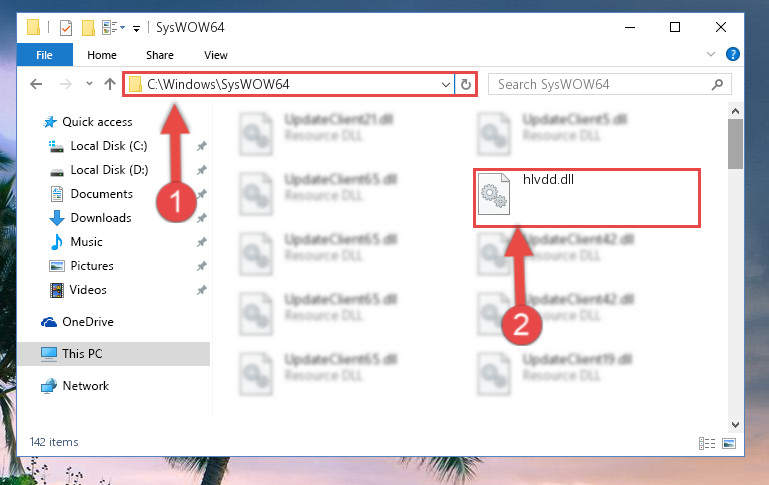Open the File menu
Screen dimensions: 769x485
tap(45, 55)
